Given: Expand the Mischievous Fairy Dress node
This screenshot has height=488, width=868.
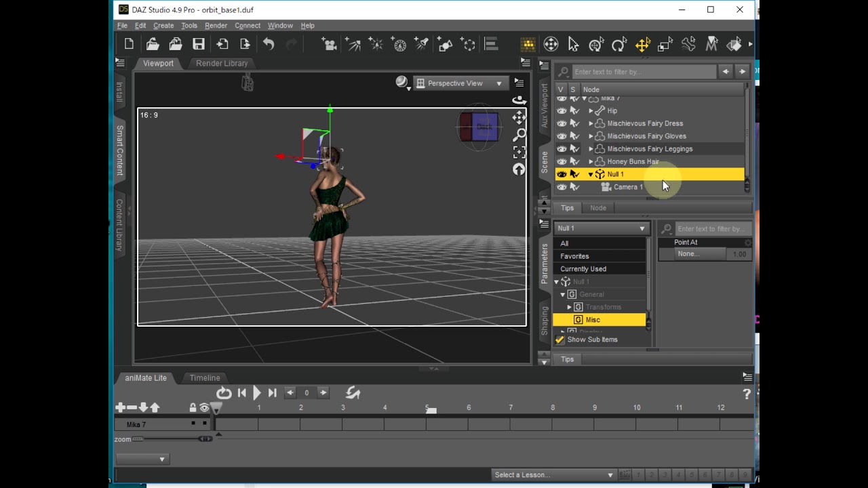Looking at the screenshot, I should click(x=591, y=123).
